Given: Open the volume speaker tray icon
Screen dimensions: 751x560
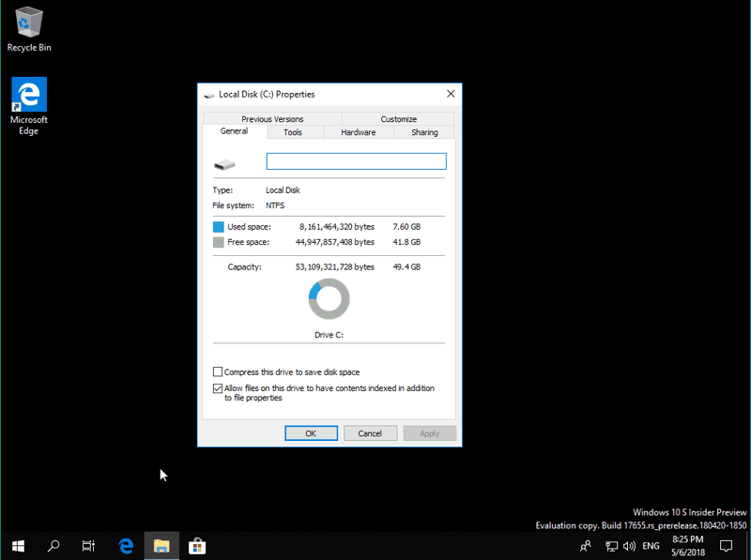Looking at the screenshot, I should 629,546.
